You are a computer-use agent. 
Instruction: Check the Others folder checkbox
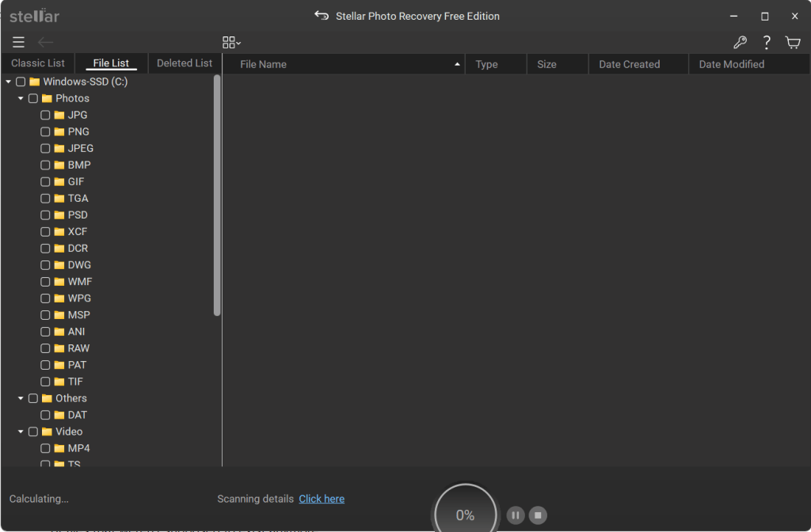point(33,398)
